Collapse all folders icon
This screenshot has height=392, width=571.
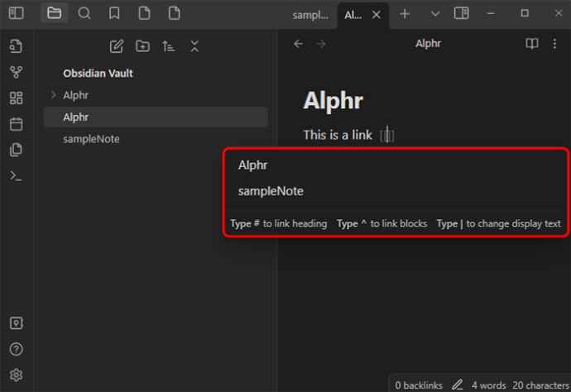194,46
